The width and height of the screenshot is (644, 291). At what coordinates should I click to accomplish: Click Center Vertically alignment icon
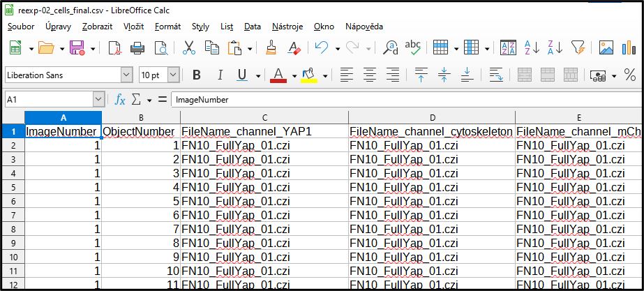[444, 75]
